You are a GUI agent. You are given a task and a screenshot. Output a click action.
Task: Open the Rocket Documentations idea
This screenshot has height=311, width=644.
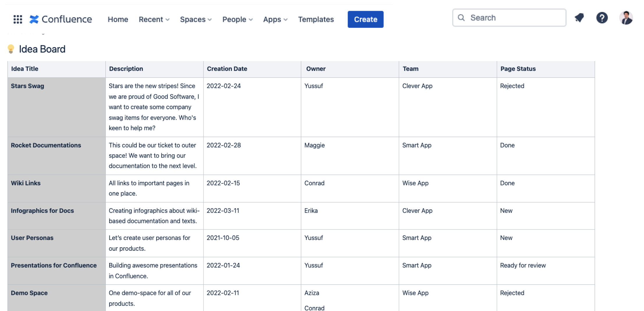click(x=46, y=145)
